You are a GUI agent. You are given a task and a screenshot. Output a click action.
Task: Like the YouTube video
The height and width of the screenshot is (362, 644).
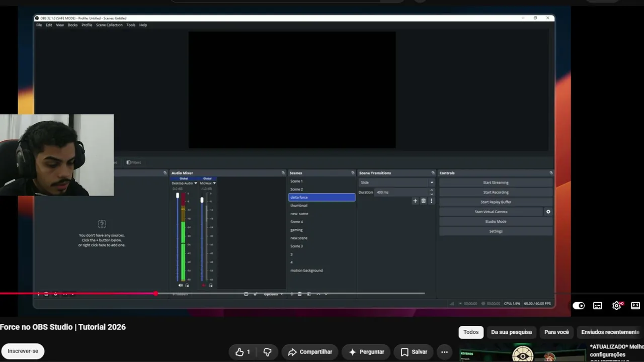tap(243, 352)
